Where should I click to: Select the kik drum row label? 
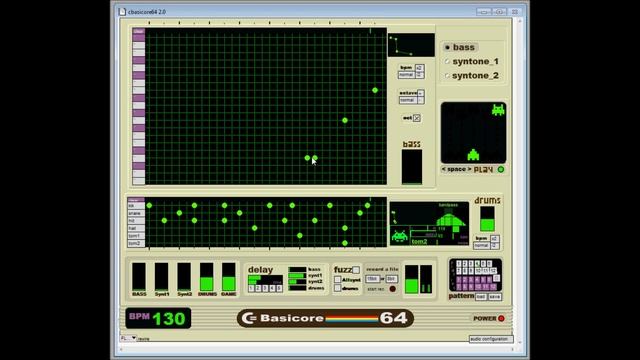136,206
